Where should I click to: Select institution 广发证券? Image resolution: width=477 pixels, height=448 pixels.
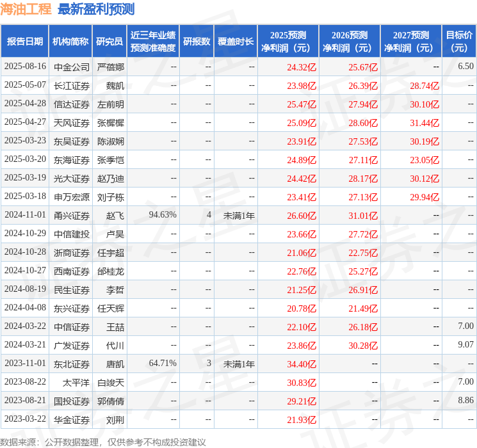[72, 346]
